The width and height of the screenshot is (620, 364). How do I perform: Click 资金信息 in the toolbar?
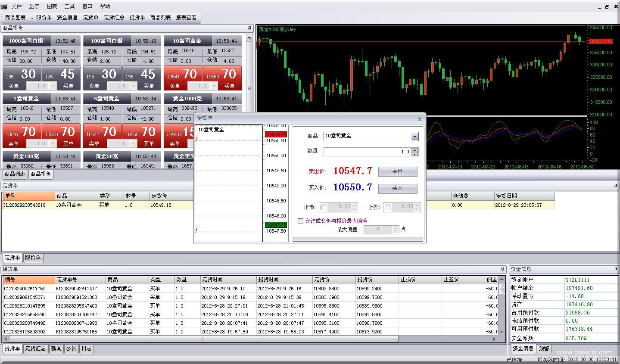tap(67, 18)
